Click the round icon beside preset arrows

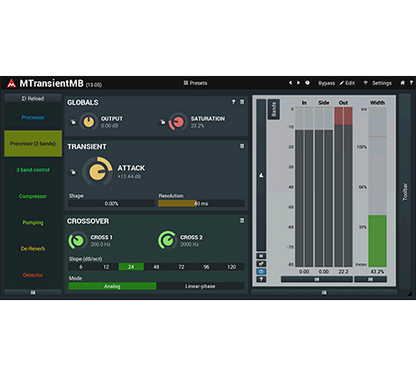(307, 83)
